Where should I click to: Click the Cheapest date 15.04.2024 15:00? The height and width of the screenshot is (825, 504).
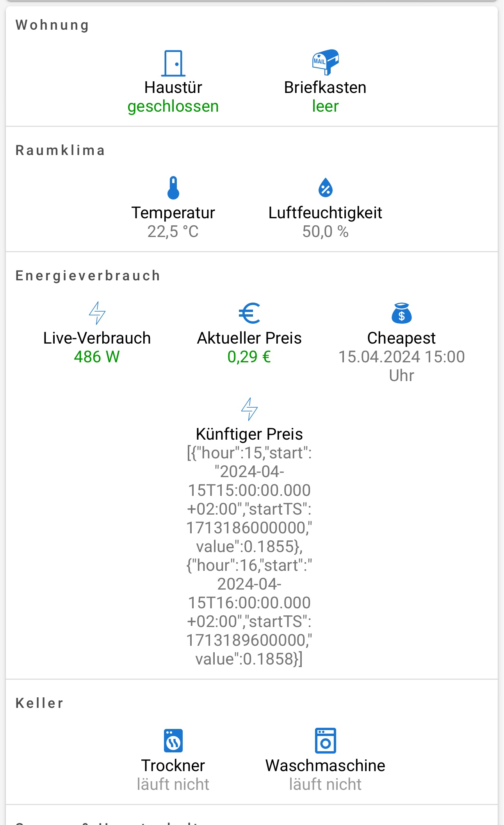coord(401,357)
